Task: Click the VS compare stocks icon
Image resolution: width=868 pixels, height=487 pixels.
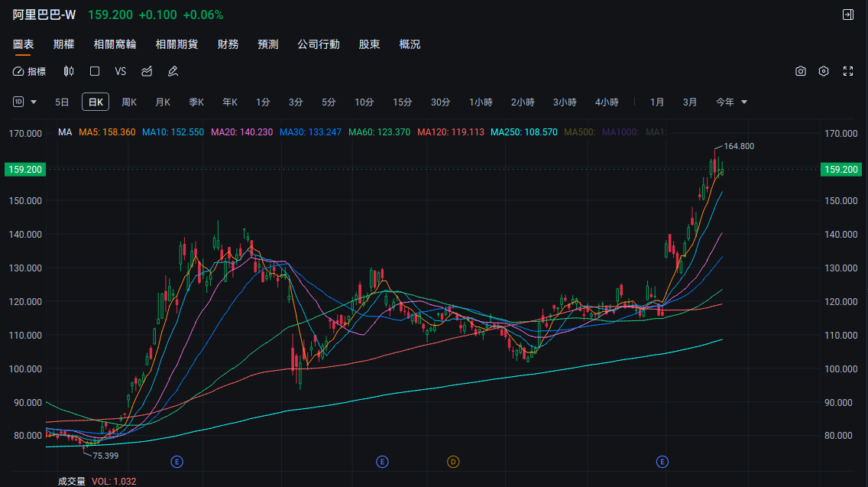Action: (x=121, y=71)
